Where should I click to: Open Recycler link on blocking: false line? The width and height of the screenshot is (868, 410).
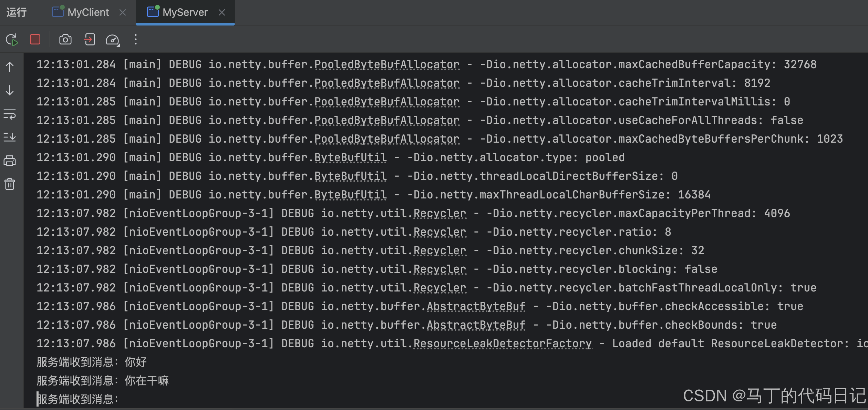click(x=440, y=269)
